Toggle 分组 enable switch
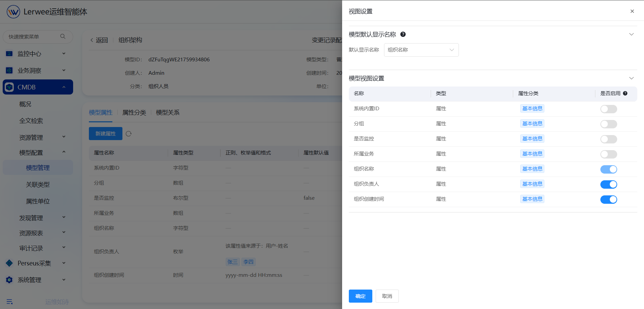644x309 pixels. click(609, 124)
